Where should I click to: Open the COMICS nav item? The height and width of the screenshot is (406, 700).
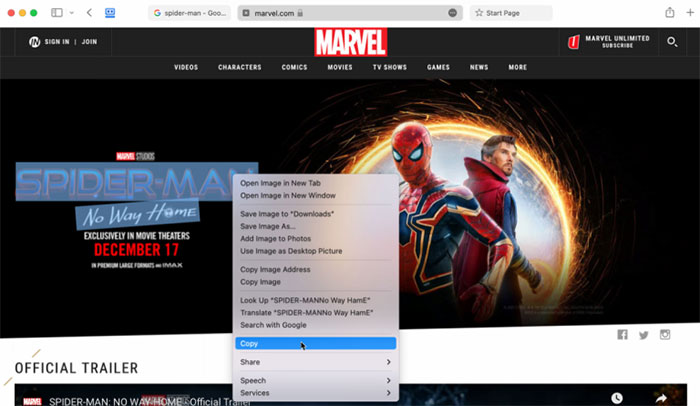294,67
